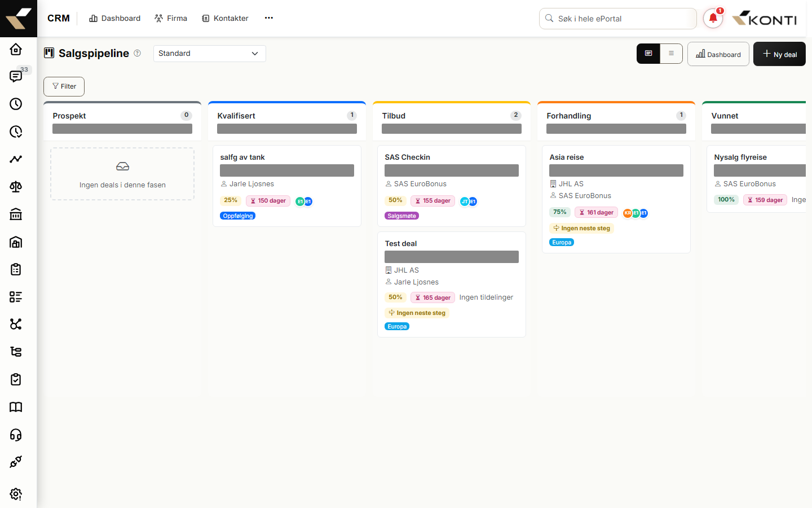812x508 pixels.
Task: Open the plug integrations icon
Action: [x=16, y=462]
